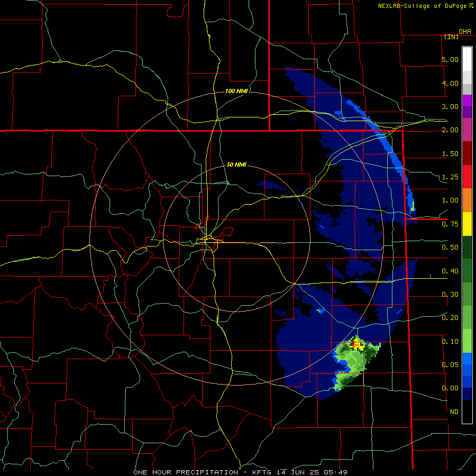Click the '5.00' legend value
The width and height of the screenshot is (476, 476).
pyautogui.click(x=450, y=59)
